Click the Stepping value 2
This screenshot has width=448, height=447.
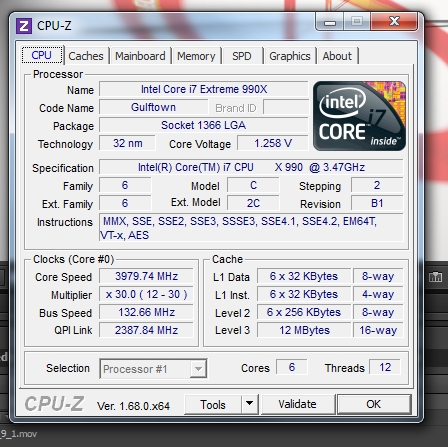(x=377, y=185)
